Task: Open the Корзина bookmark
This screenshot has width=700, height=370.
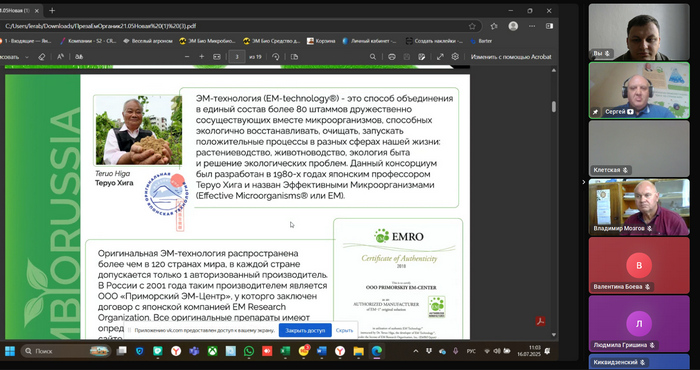Action: (321, 41)
